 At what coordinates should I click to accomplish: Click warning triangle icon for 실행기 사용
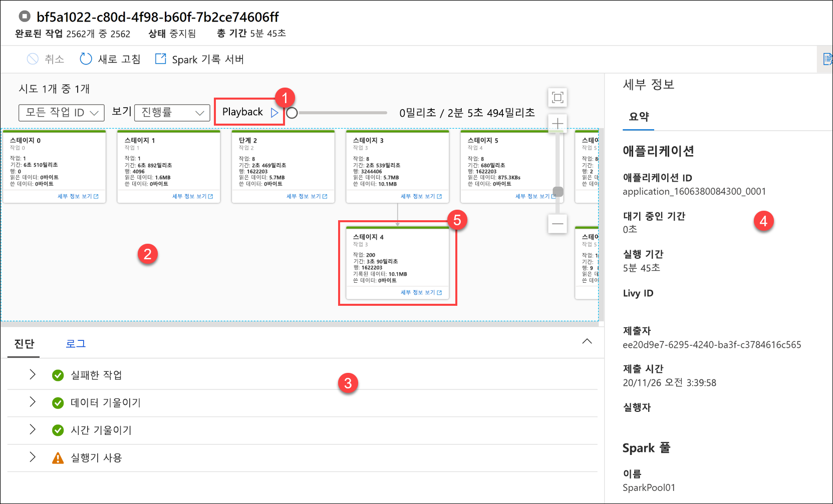tap(58, 458)
